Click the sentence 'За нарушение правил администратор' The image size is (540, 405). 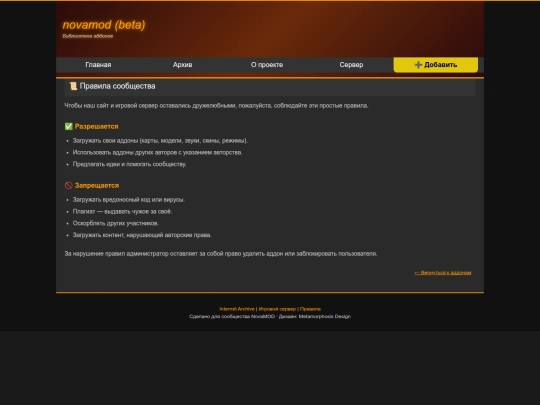tap(221, 254)
